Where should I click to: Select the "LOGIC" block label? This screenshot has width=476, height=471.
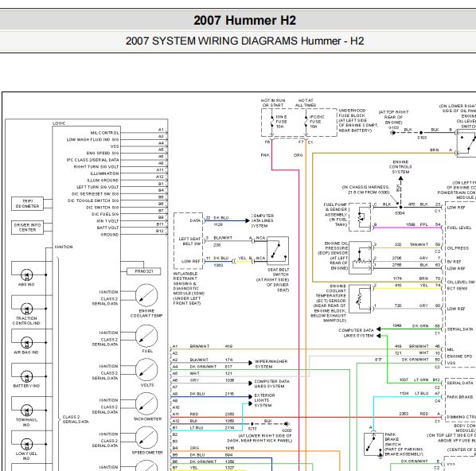click(x=59, y=123)
